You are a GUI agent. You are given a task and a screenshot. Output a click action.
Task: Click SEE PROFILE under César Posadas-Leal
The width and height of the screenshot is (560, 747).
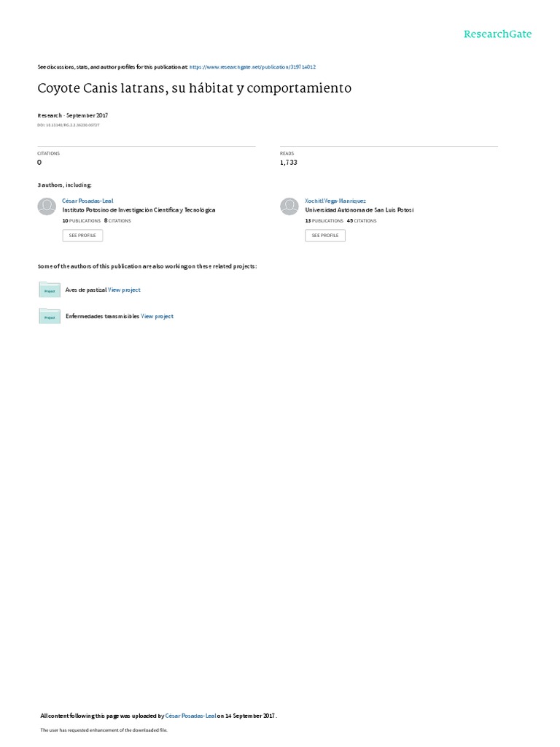(x=82, y=236)
